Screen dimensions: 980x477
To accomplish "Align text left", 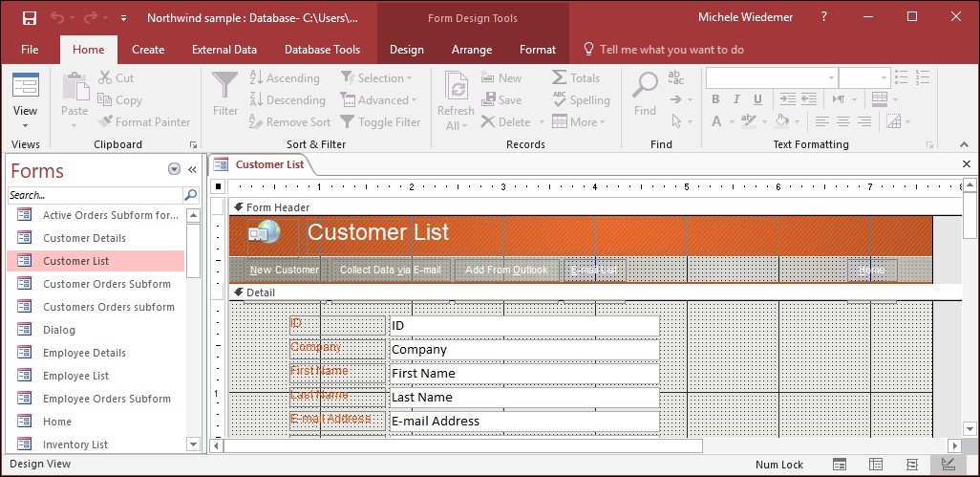I will (x=822, y=121).
